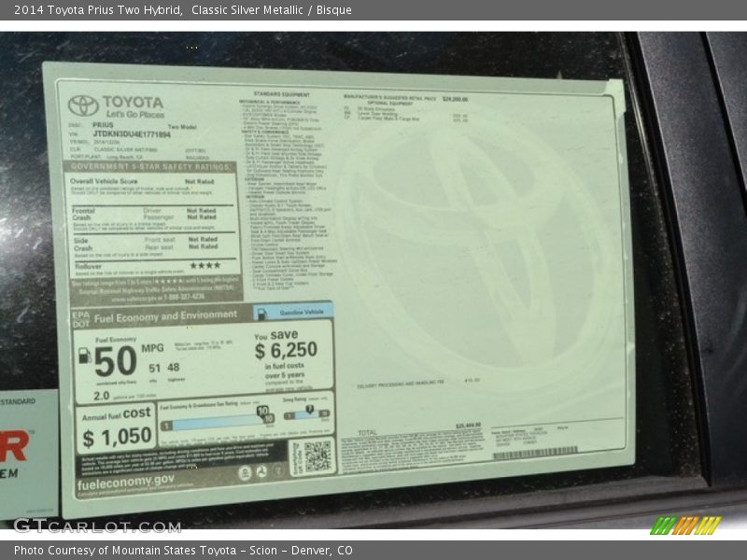Click the 'You save' label
747x560 pixels.
click(x=276, y=335)
